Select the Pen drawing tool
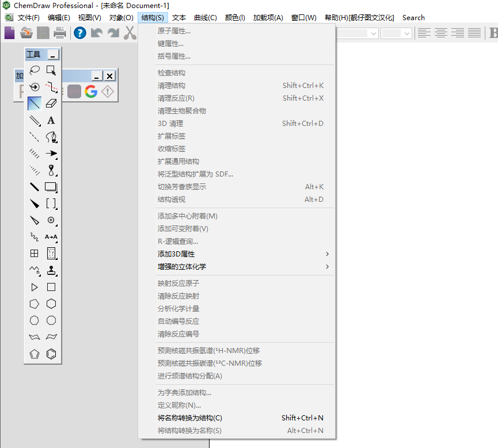This screenshot has height=448, width=498. click(x=51, y=137)
